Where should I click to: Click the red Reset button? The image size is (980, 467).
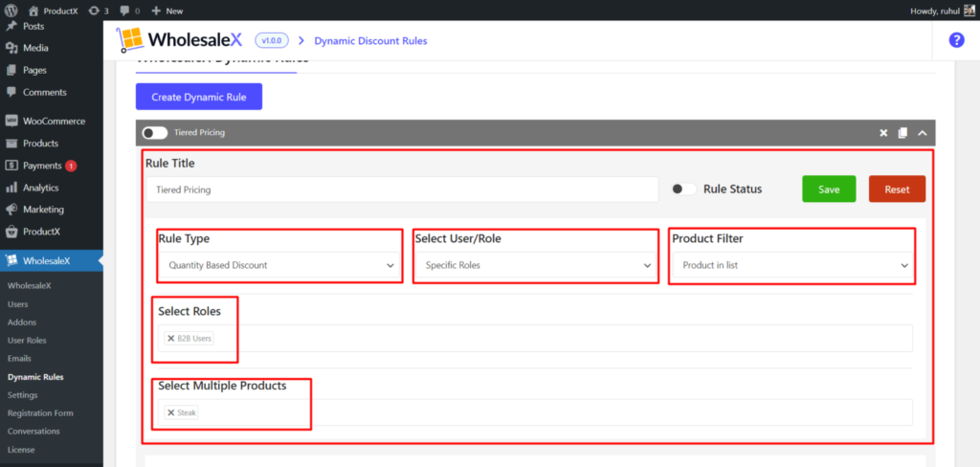point(897,189)
